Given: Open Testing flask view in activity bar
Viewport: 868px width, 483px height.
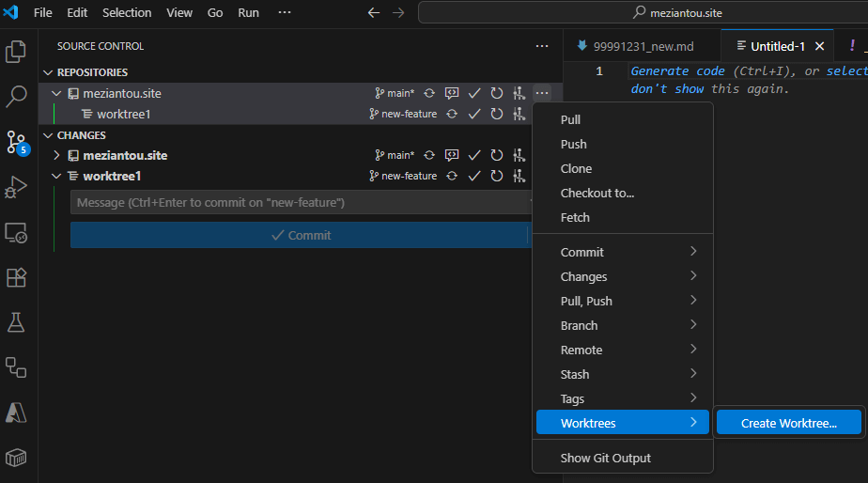Looking at the screenshot, I should [15, 322].
